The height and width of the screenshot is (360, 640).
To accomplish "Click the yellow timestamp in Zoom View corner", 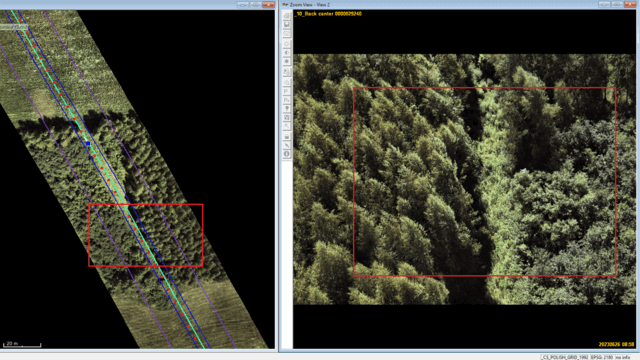I will [616, 344].
